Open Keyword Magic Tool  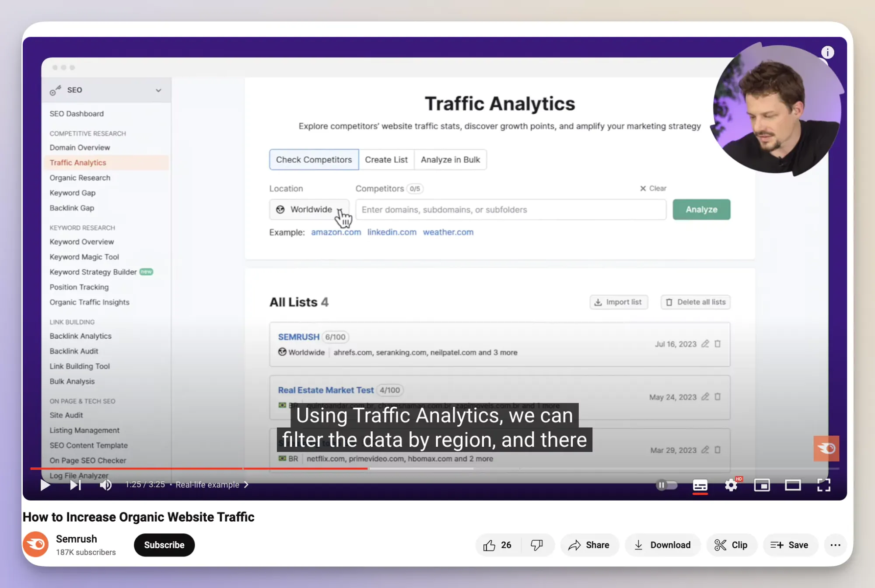[x=84, y=257]
